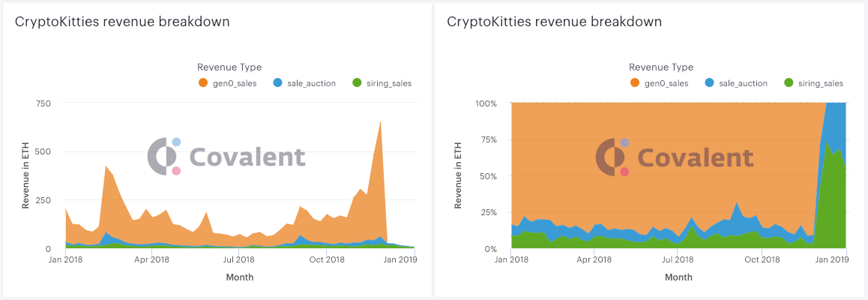
Task: Toggle siring_sales label in left chart legend
Action: (388, 83)
